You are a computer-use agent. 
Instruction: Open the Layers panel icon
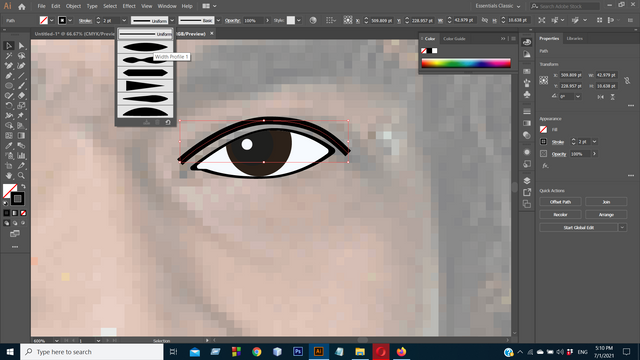(527, 181)
